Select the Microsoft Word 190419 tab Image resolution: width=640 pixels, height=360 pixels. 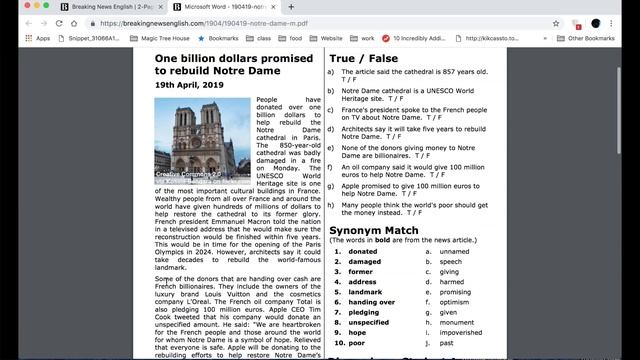tap(225, 7)
